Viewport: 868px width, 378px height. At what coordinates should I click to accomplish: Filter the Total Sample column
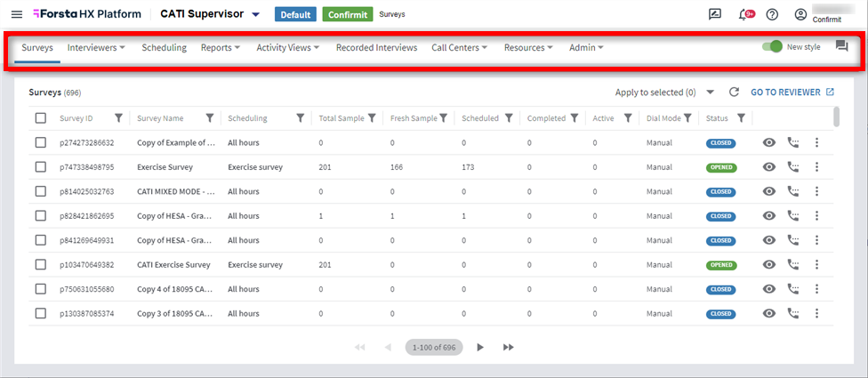point(372,118)
